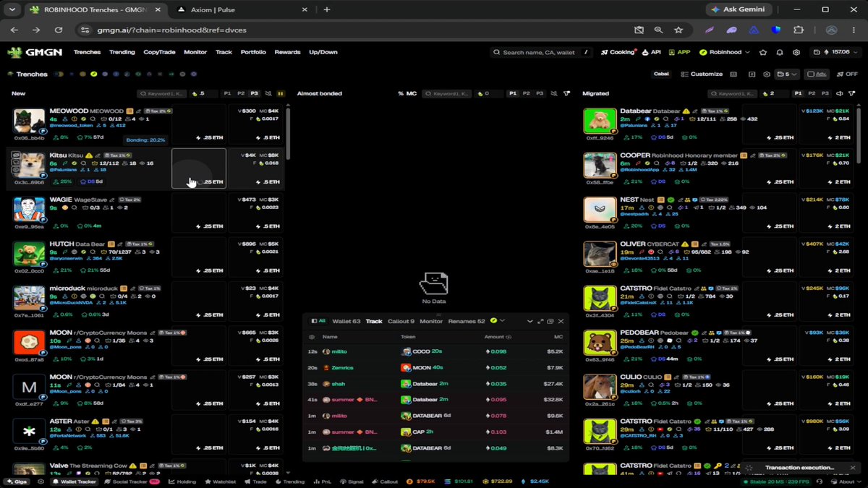Expand the 157.06 wallet balance dropdown
This screenshot has width=868, height=488.
point(836,52)
